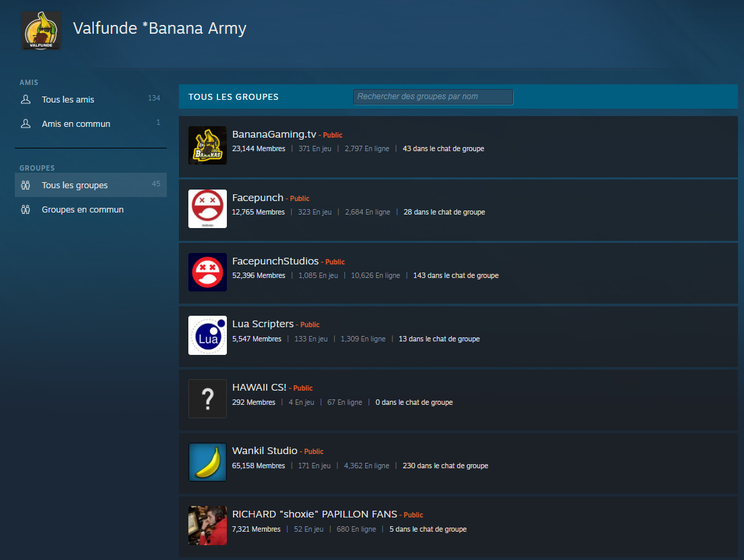
Task: Click the 52,396 Membres text
Action: pyautogui.click(x=259, y=275)
